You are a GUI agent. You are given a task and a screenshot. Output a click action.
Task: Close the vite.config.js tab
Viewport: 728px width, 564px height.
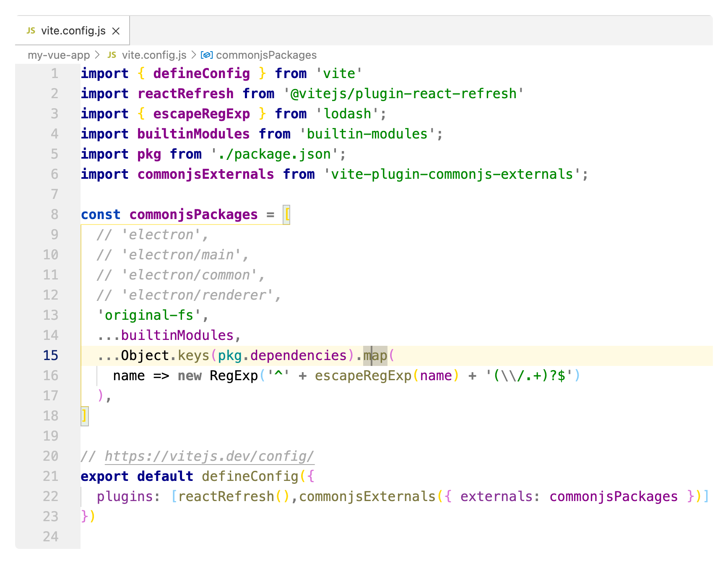(116, 31)
